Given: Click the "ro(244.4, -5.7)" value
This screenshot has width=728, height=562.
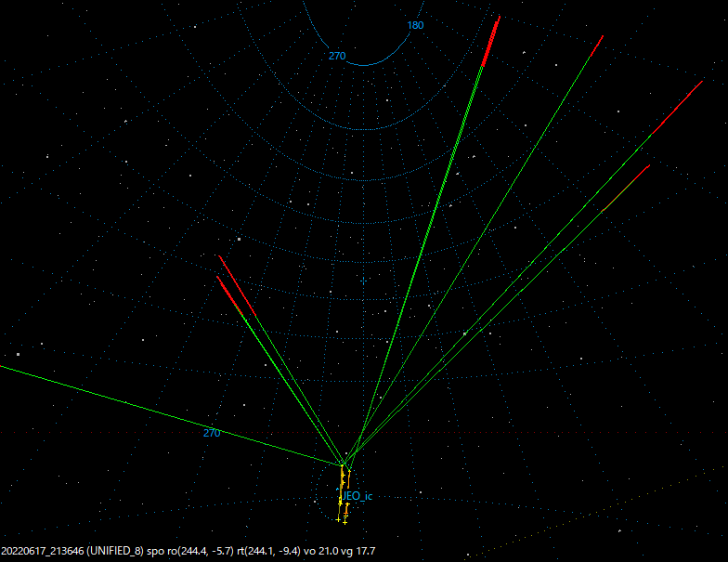Looking at the screenshot, I should click(x=201, y=552).
